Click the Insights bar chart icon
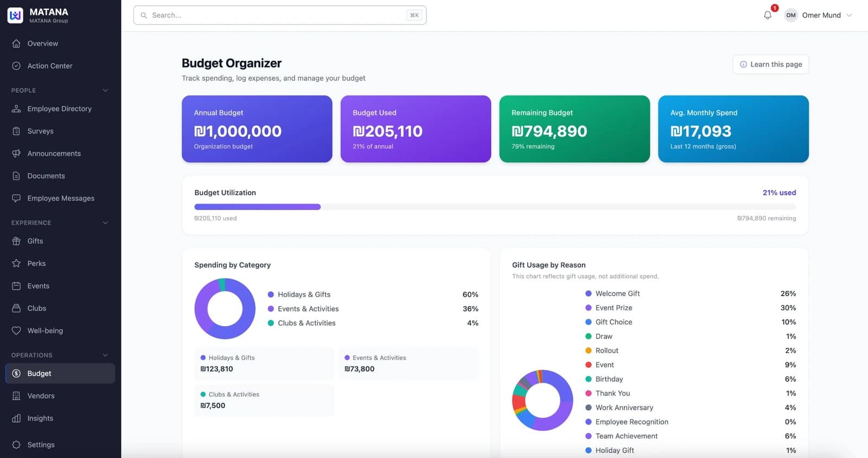Viewport: 868px width, 458px height. point(16,418)
